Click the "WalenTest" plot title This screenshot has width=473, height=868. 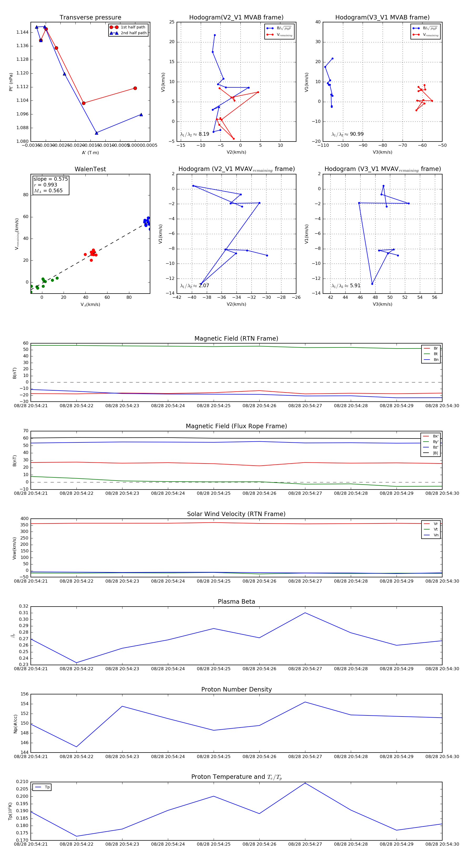(90, 169)
